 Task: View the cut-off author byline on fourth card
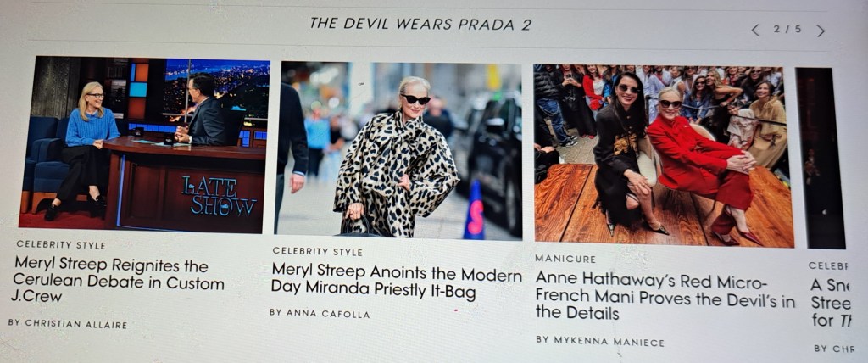click(x=834, y=349)
